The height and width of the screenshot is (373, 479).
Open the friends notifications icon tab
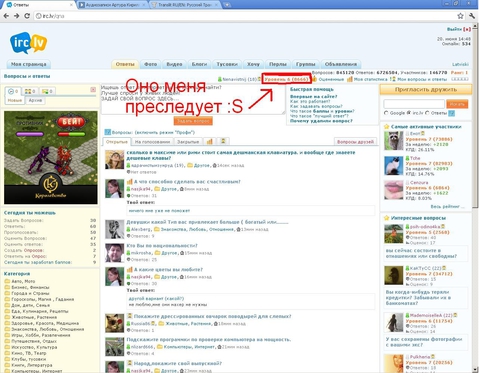click(30, 91)
